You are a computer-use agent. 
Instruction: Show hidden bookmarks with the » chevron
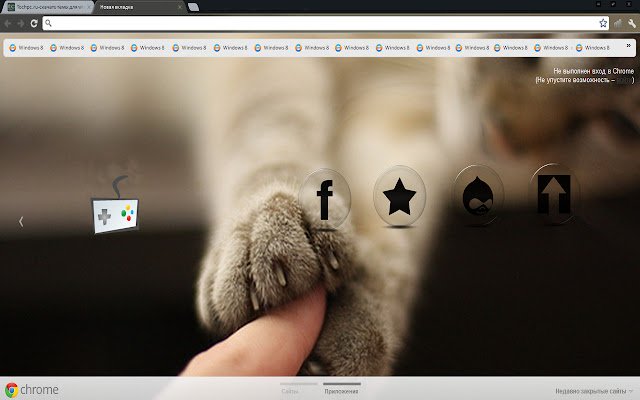[x=629, y=46]
